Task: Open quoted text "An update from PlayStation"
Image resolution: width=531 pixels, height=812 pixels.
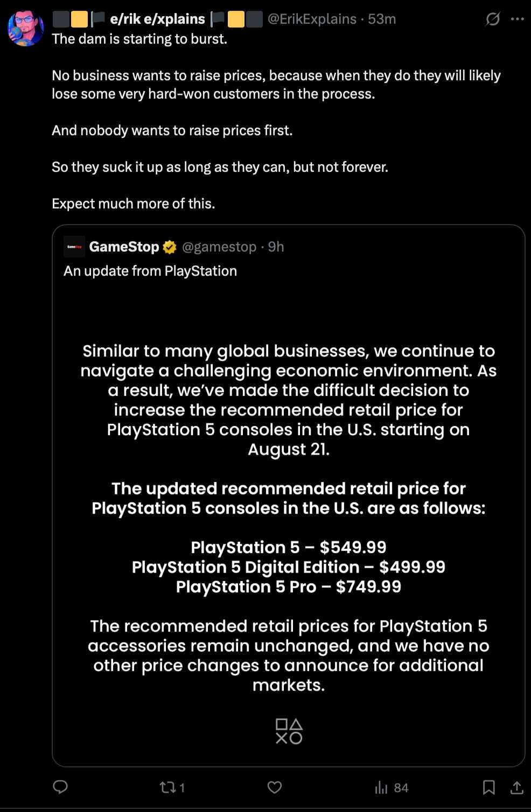Action: tap(150, 271)
